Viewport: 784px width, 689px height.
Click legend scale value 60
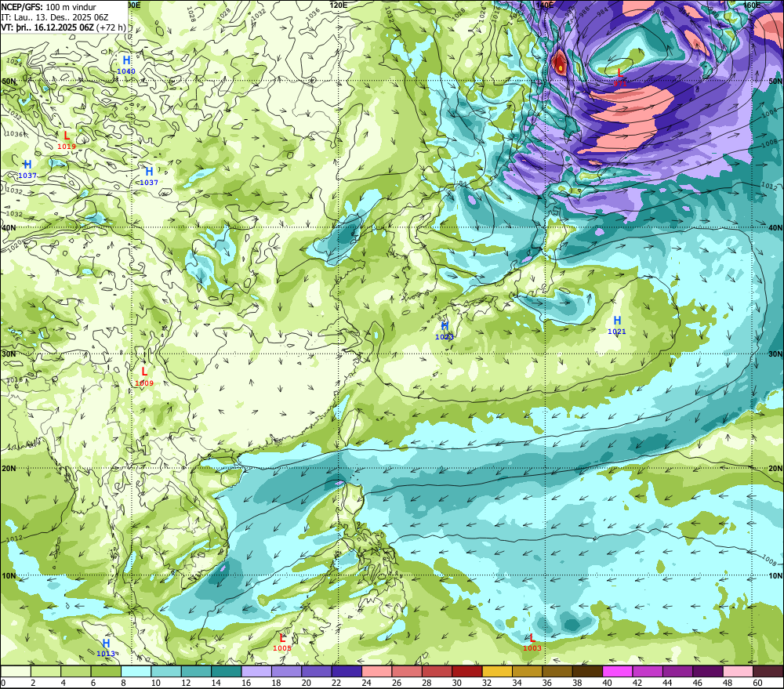[x=757, y=683]
